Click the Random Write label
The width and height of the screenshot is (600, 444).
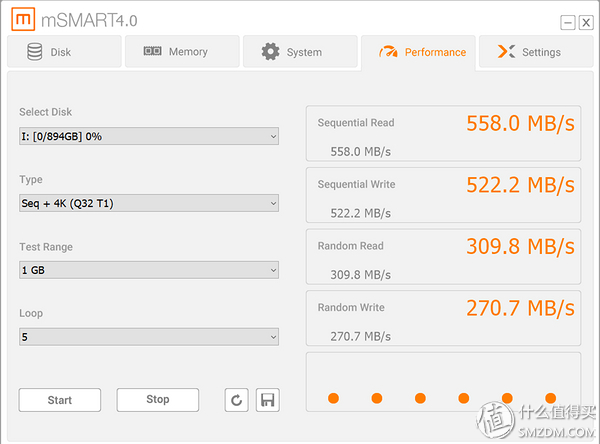coord(351,307)
